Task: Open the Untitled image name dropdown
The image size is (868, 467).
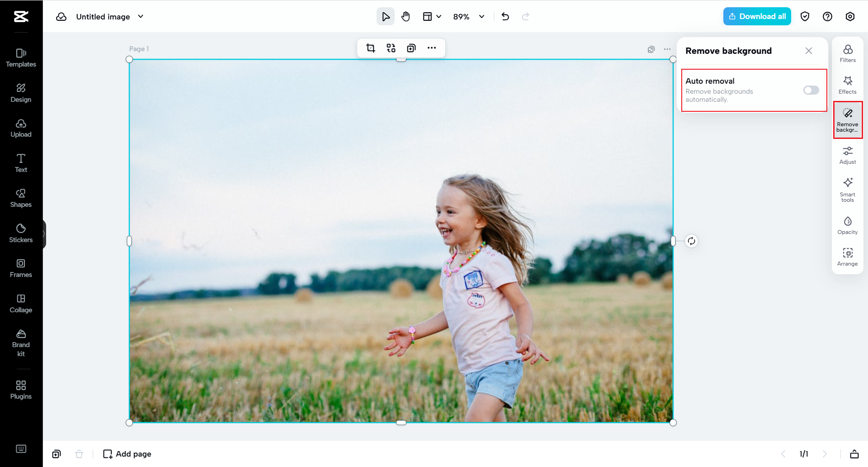Action: point(141,17)
